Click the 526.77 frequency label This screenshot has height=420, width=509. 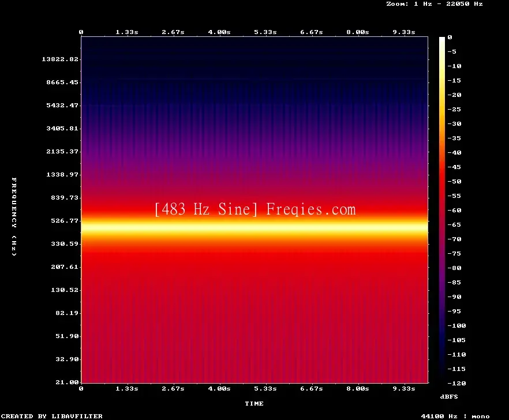[x=65, y=220]
